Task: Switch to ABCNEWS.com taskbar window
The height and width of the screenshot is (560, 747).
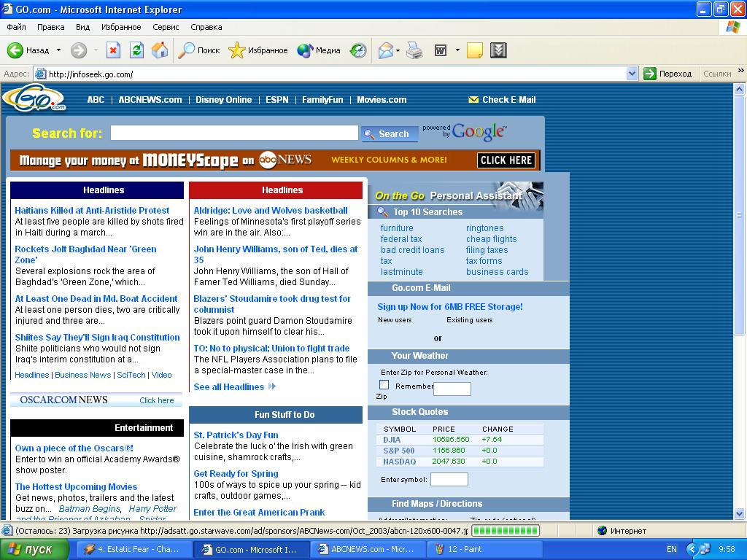Action: coord(368,549)
